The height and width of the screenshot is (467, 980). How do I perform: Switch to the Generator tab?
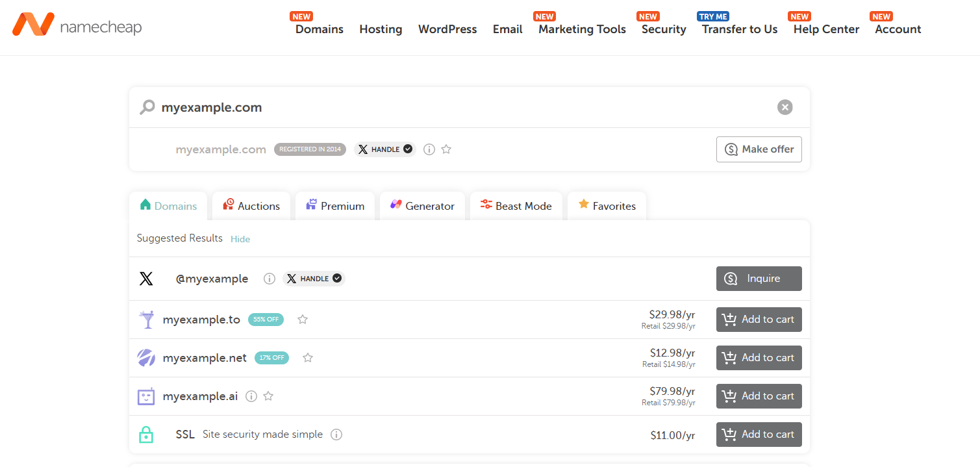click(x=422, y=206)
